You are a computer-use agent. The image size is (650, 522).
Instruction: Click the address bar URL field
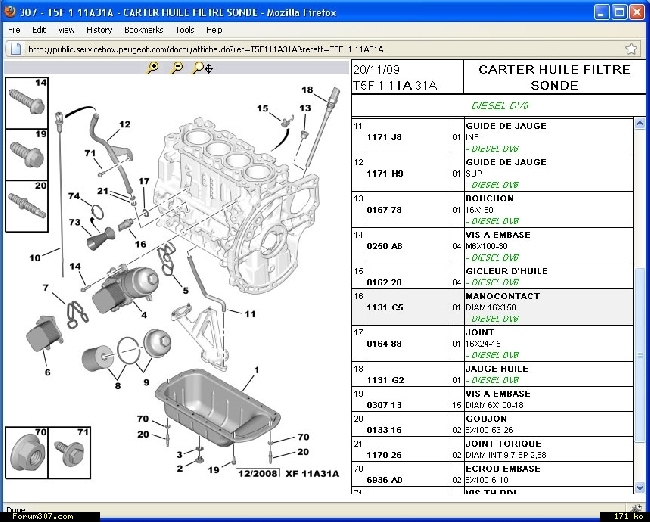300,48
